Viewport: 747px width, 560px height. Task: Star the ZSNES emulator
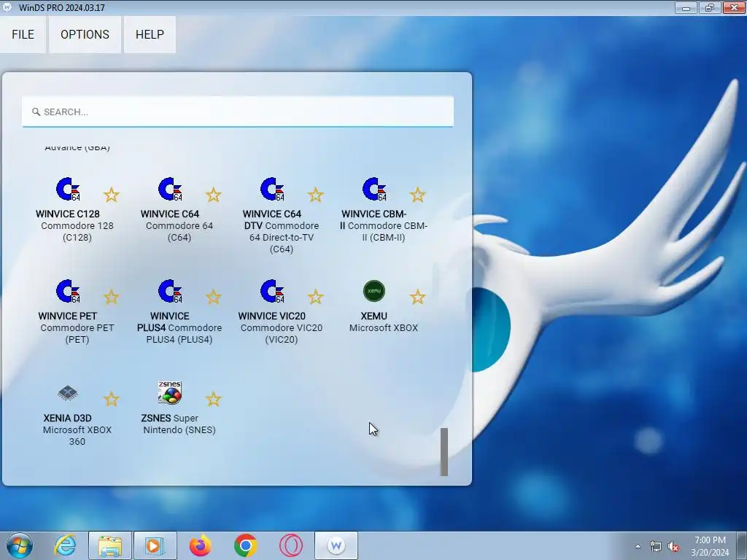click(214, 399)
